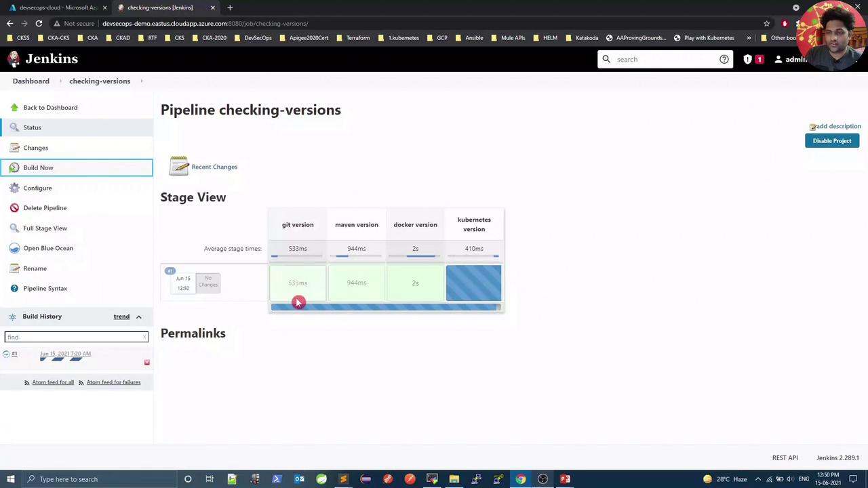Click the Jenkins 2.289.1 version link
Image resolution: width=868 pixels, height=488 pixels.
[837, 458]
